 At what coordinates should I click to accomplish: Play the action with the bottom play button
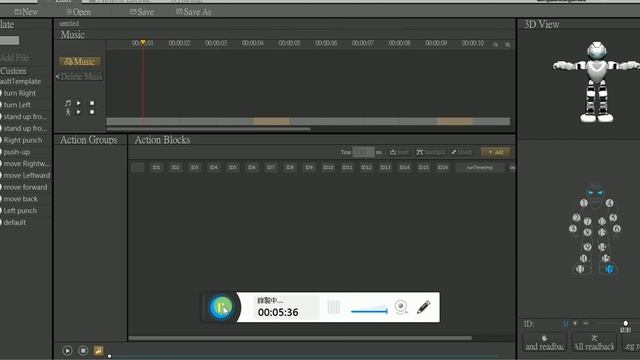point(67,350)
